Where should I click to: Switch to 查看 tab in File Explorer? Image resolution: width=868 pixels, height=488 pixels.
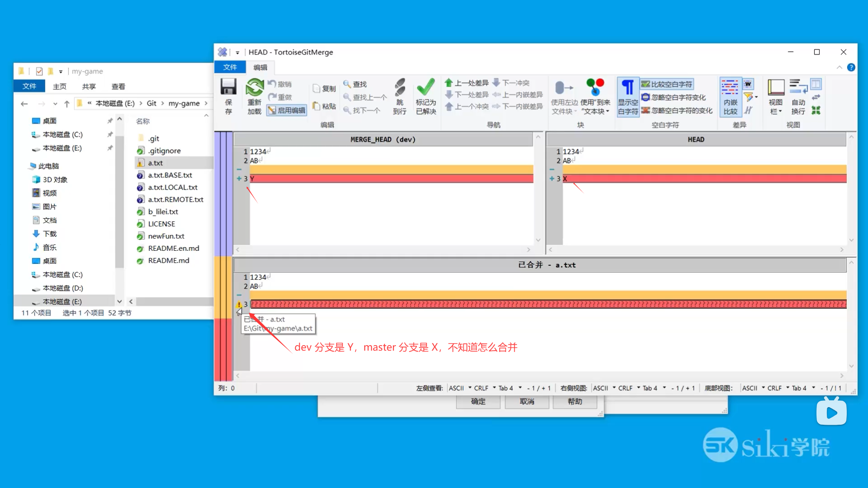point(118,86)
